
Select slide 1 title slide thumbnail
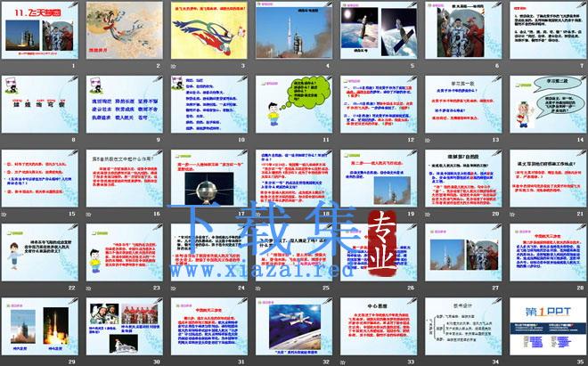[40, 30]
